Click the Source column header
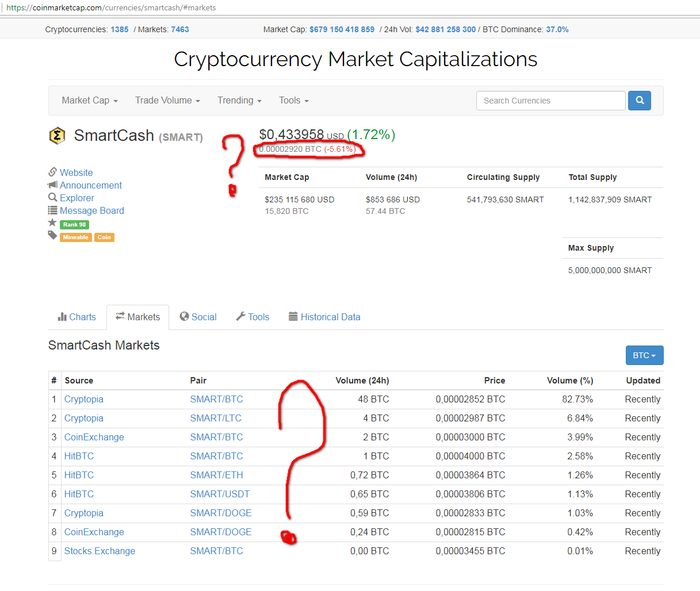 [x=79, y=381]
